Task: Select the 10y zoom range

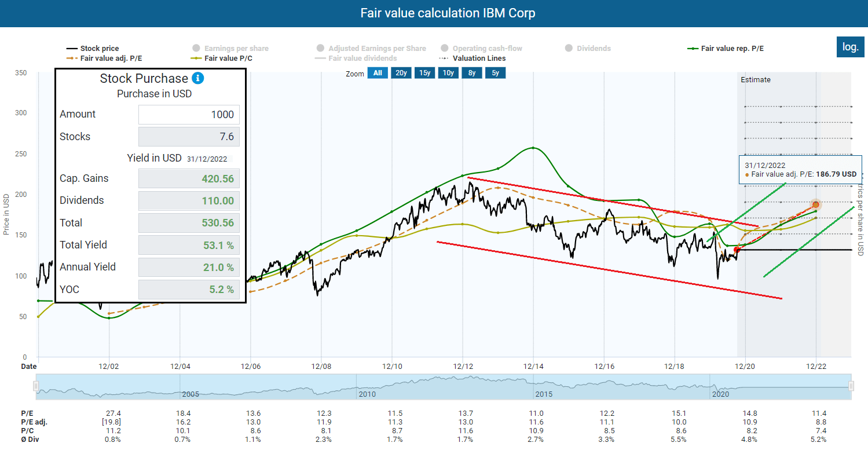Action: pyautogui.click(x=448, y=73)
